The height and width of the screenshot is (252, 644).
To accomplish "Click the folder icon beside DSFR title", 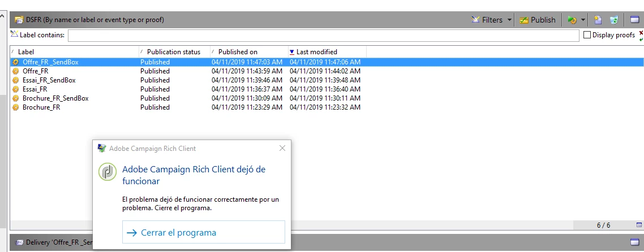I will 19,20.
